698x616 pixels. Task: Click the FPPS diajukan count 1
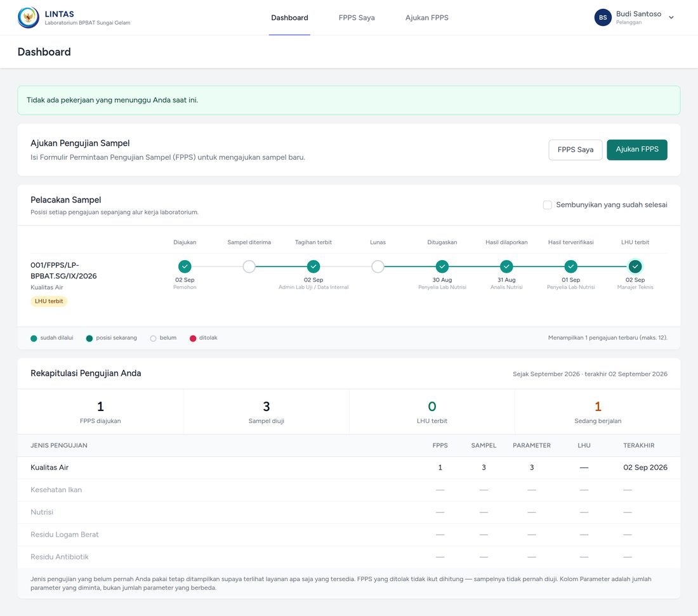click(101, 407)
